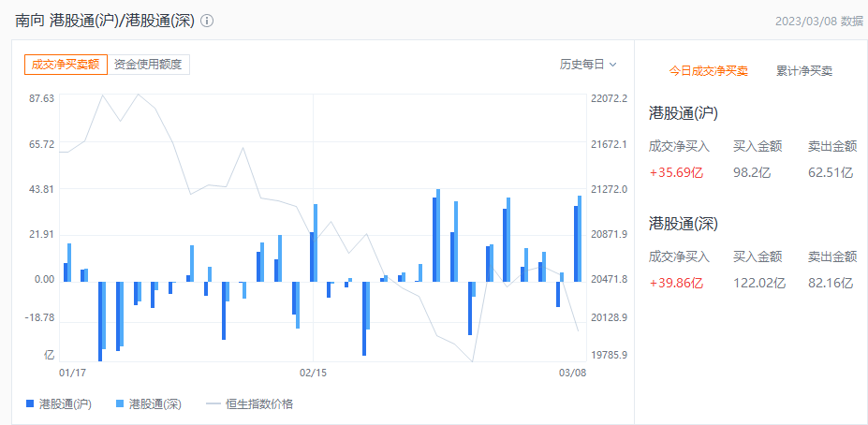This screenshot has width=868, height=425.
Task: Click the 2023/03/08 数据 date text
Action: [818, 22]
